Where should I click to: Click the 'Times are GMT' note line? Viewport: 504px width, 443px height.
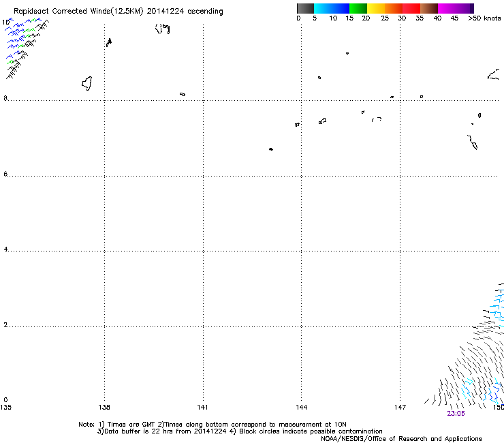click(x=212, y=425)
